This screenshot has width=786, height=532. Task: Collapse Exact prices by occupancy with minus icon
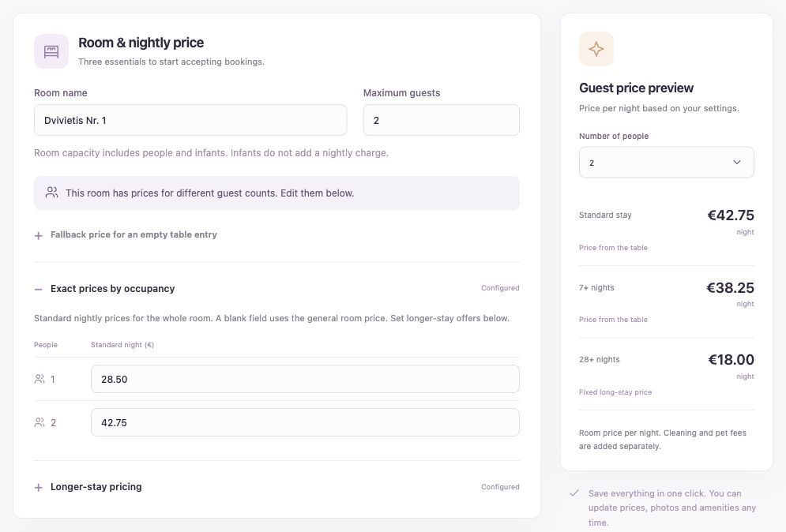coord(39,289)
